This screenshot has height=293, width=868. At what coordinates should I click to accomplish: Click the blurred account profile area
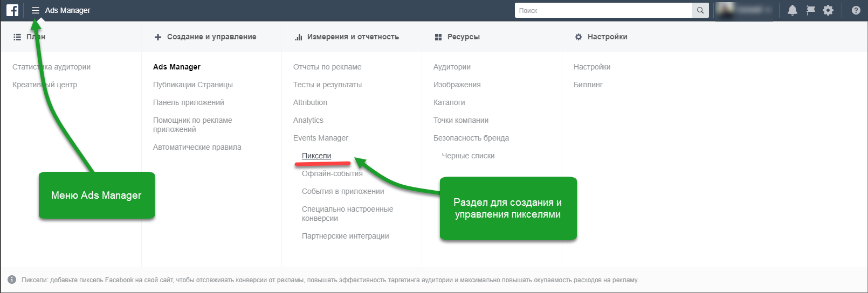pos(744,10)
